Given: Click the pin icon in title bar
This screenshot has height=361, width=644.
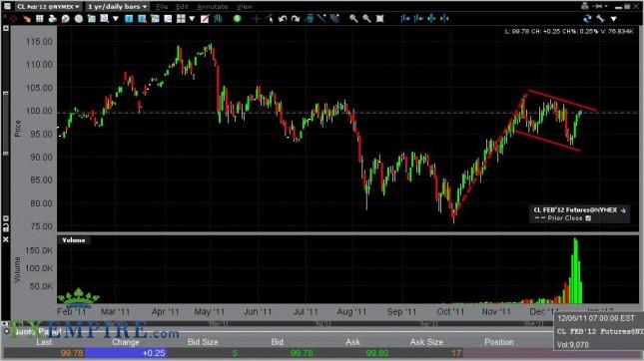Looking at the screenshot, I should (x=598, y=6).
